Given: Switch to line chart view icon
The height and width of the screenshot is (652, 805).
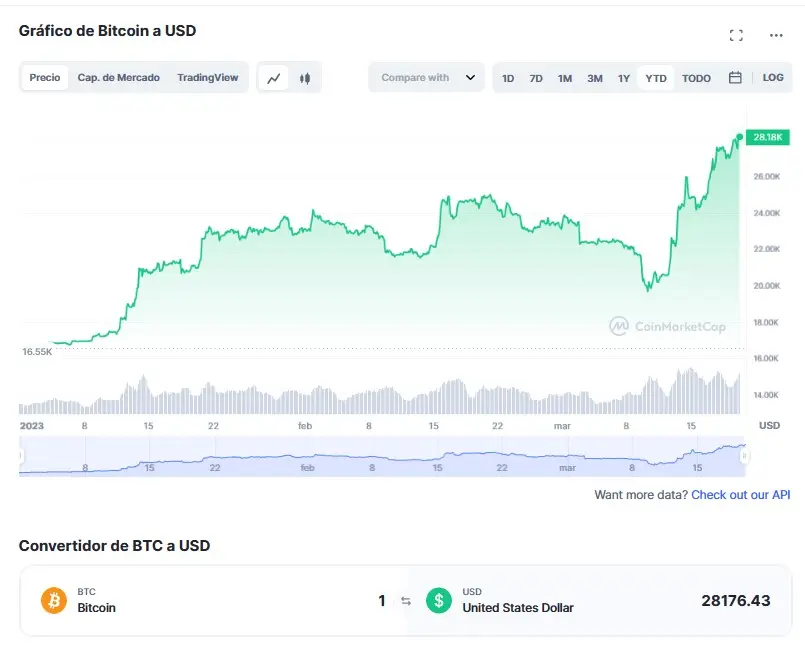Looking at the screenshot, I should click(x=273, y=78).
